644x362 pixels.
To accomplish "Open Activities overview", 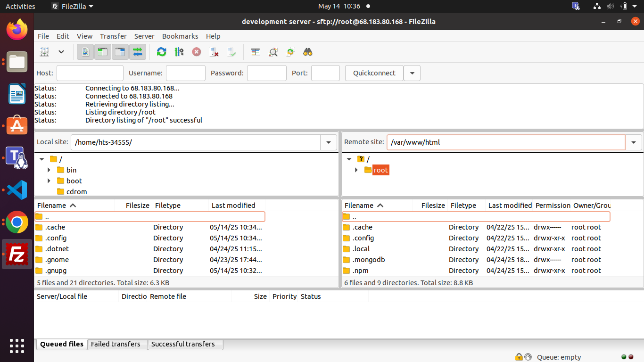I will point(20,6).
